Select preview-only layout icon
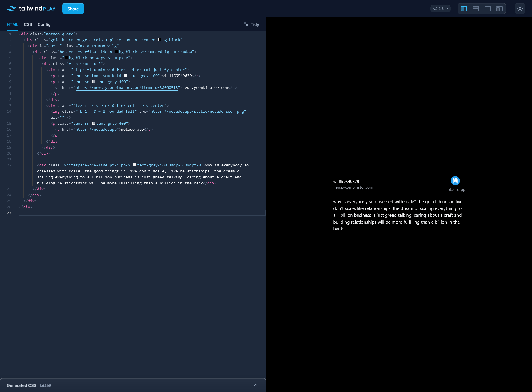532x392 pixels. pos(487,9)
